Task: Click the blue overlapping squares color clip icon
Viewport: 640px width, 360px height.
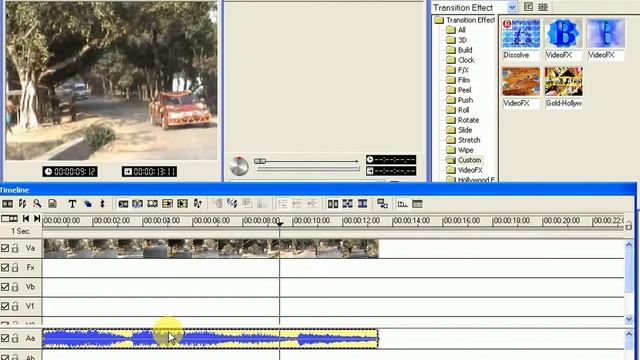Action: tap(87, 204)
